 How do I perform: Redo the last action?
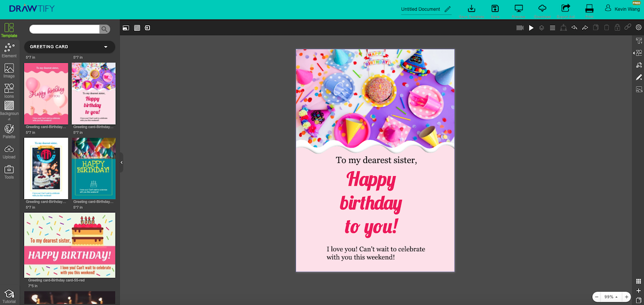pyautogui.click(x=585, y=27)
